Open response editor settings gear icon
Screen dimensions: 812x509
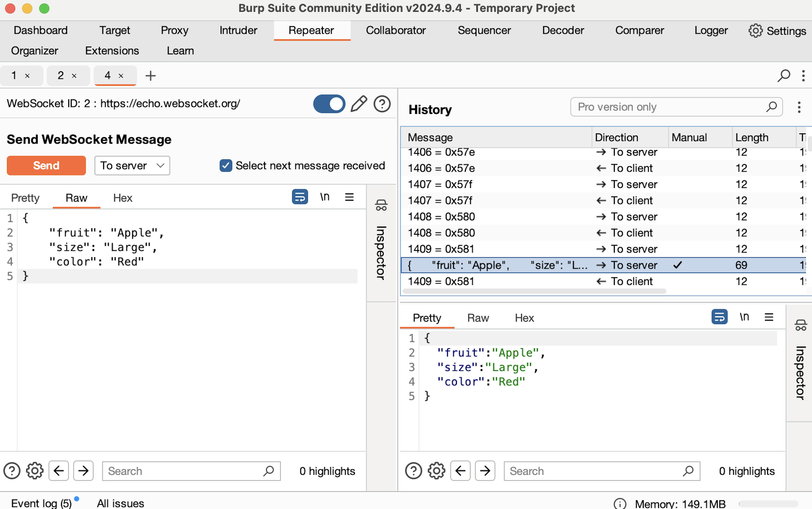(x=436, y=471)
